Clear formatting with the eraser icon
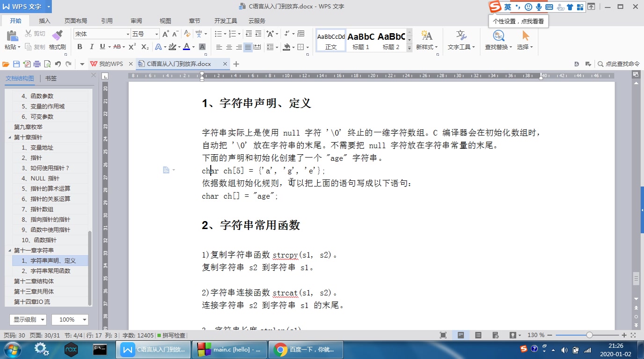Viewport: 644px width, 359px height. pyautogui.click(x=187, y=34)
